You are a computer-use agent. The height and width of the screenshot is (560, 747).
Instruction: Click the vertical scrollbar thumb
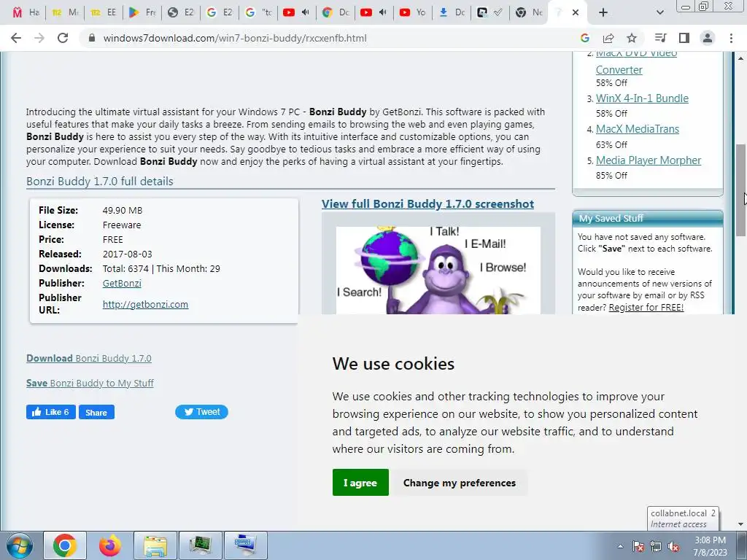741,190
